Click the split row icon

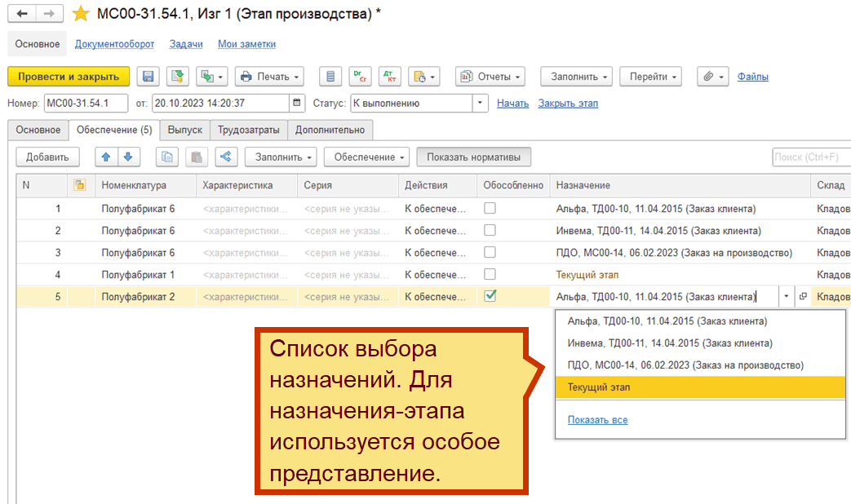226,157
